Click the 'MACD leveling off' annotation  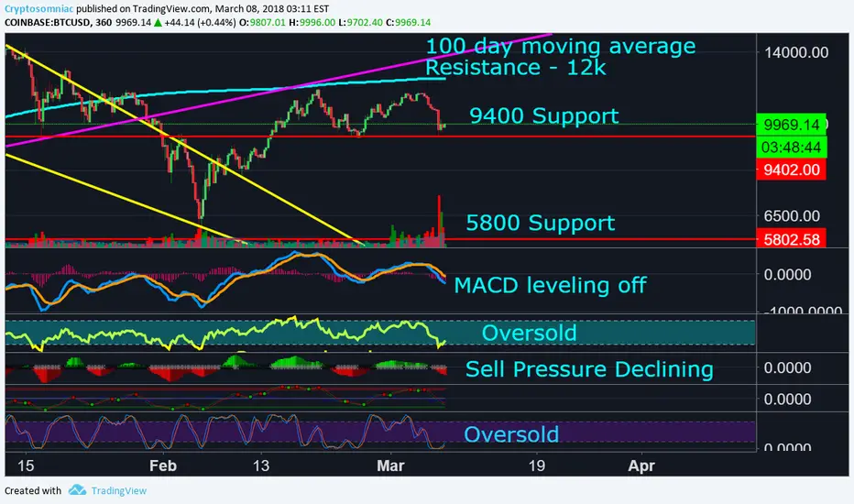pyautogui.click(x=550, y=284)
